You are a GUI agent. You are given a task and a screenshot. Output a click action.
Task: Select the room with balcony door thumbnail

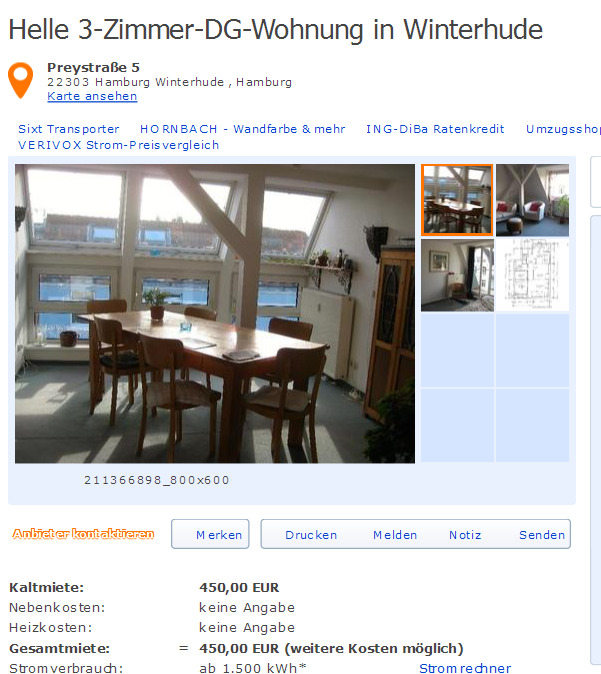click(457, 275)
